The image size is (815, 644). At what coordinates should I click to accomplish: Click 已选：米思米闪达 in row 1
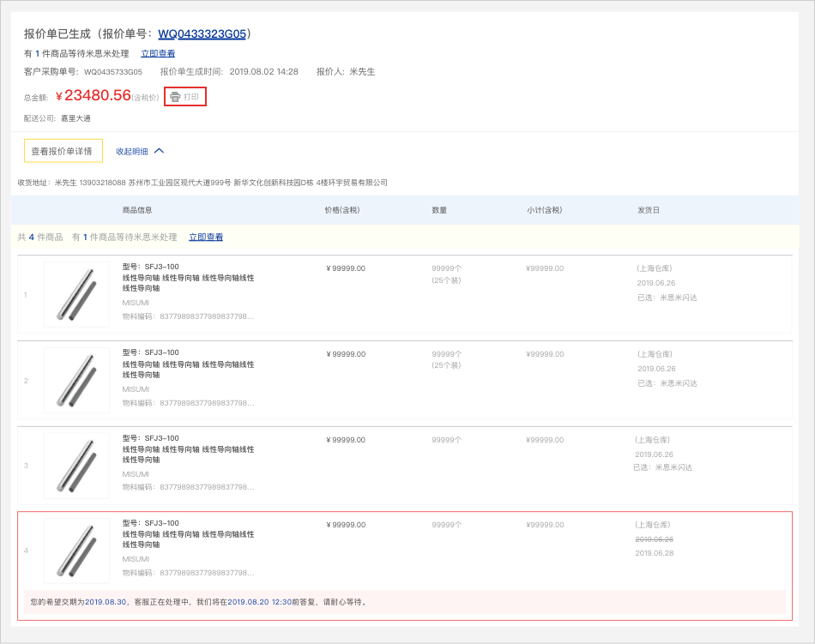coord(667,298)
